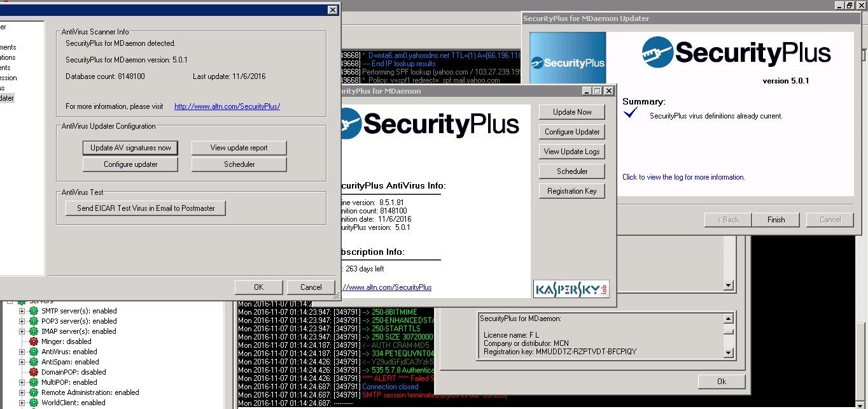Open Registration Key button
Screen dimensions: 868x409
572,191
